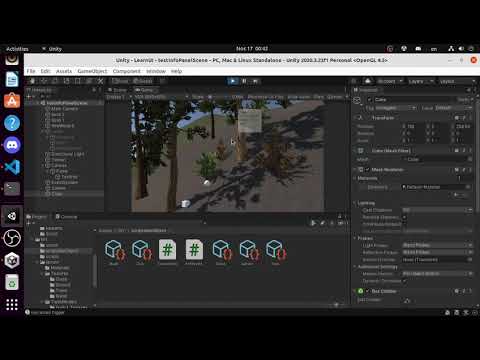Open OBS Studio from the Ubuntu dock
The width and height of the screenshot is (480, 360).
[12, 238]
